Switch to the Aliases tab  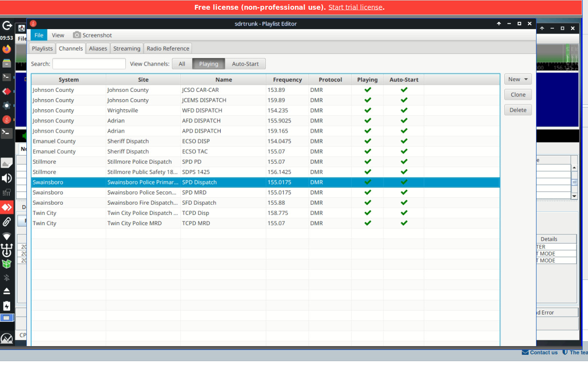pos(98,49)
